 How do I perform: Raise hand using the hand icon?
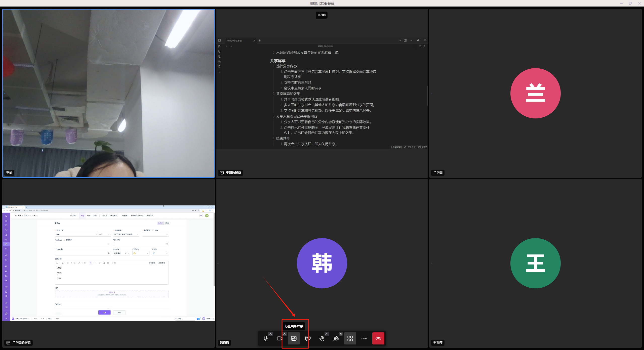pos(322,338)
